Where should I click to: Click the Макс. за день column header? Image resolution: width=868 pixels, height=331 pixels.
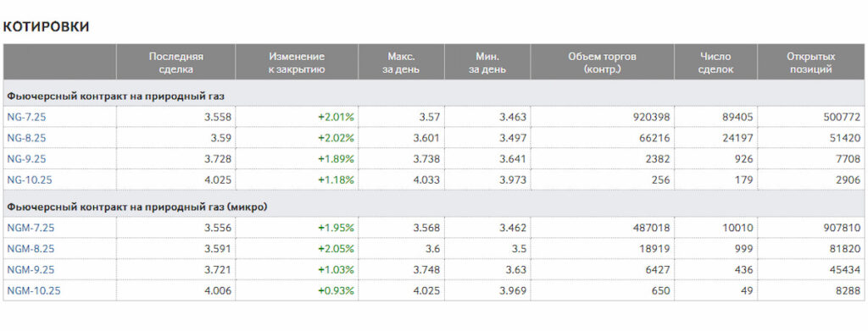pos(401,63)
